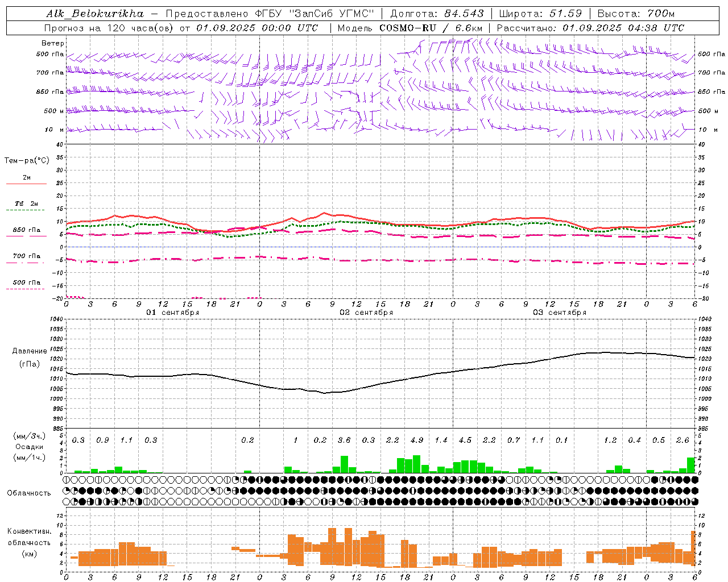Viewport: 728px width, 582px height.
Task: Click the Тем-ра(°C) panel label
Action: coord(27,161)
